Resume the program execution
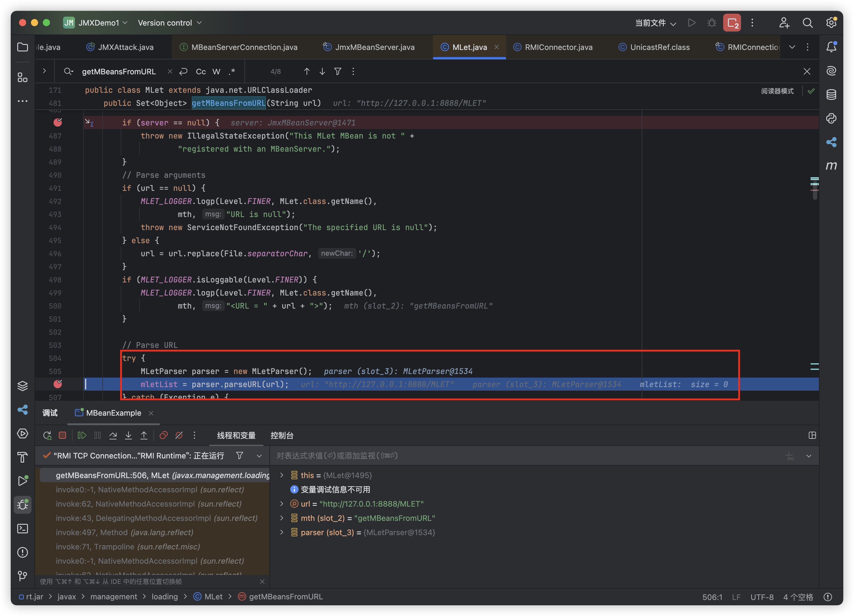 click(82, 436)
